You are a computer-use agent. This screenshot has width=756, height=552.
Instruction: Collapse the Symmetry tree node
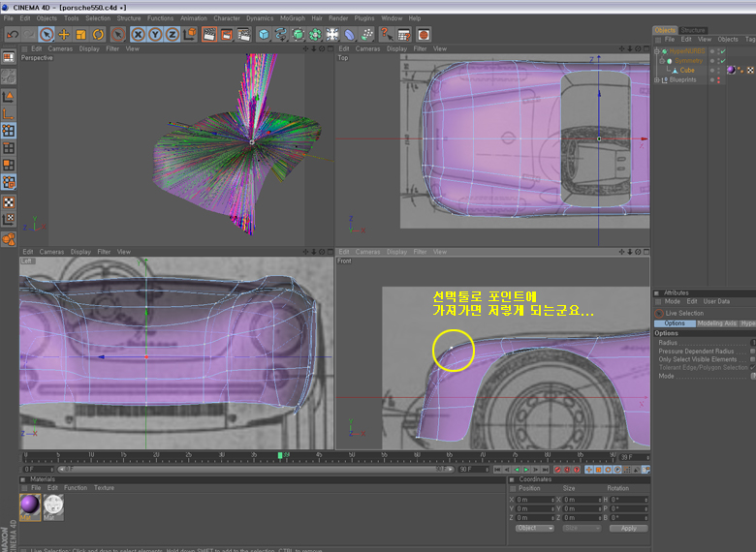point(662,61)
